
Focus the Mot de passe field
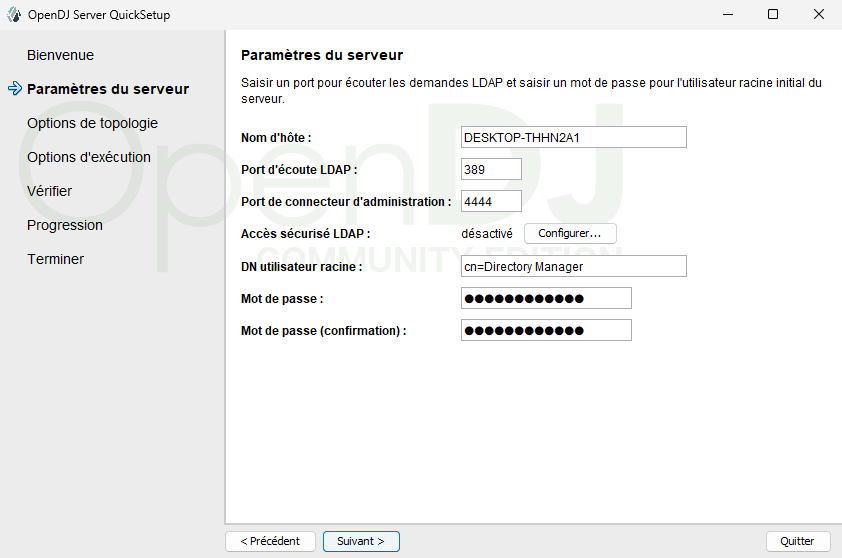546,298
